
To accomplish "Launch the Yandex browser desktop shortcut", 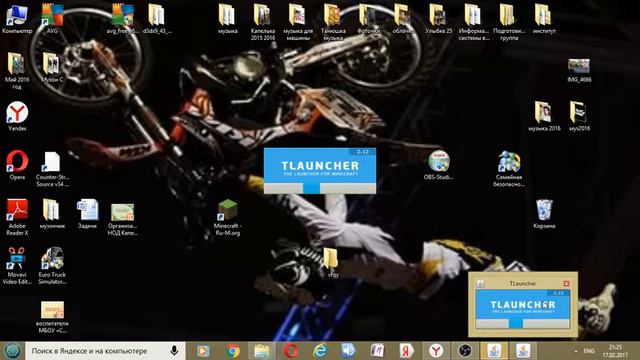I will [x=17, y=116].
